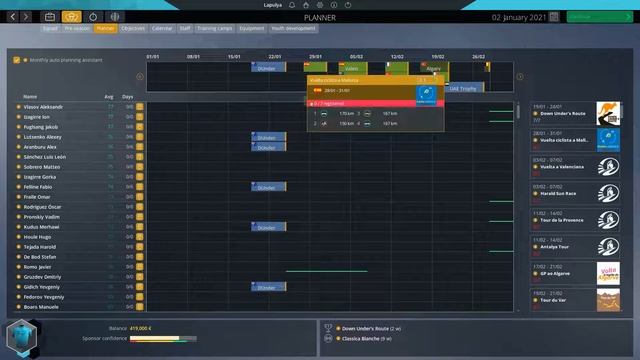Click the Sponsor confidence progress bar
640x360 pixels.
(163, 338)
